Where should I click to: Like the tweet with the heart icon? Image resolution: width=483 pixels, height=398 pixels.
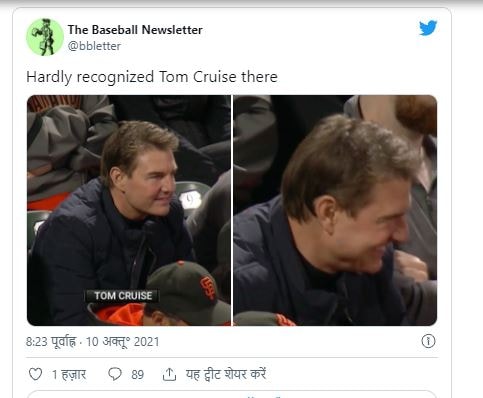pyautogui.click(x=35, y=374)
